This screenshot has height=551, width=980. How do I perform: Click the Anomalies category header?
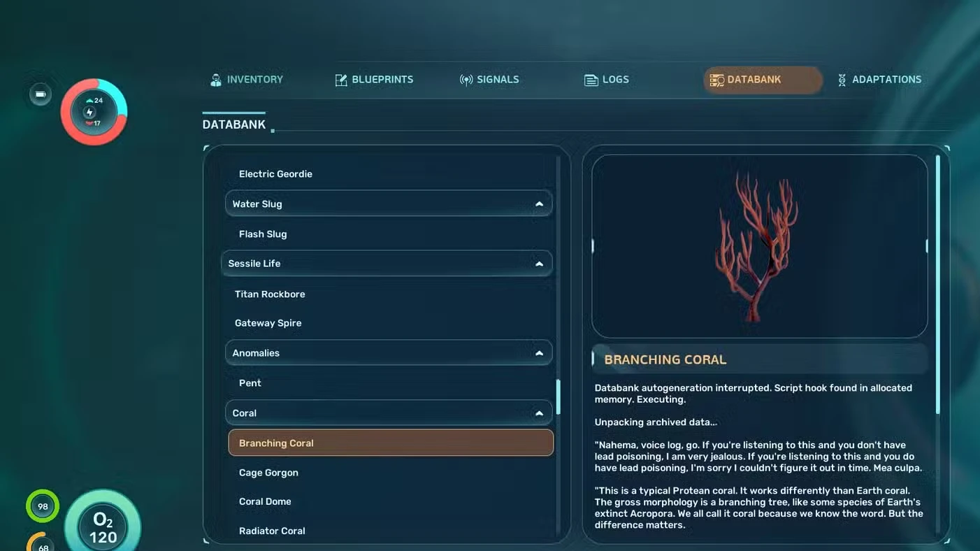(x=389, y=353)
